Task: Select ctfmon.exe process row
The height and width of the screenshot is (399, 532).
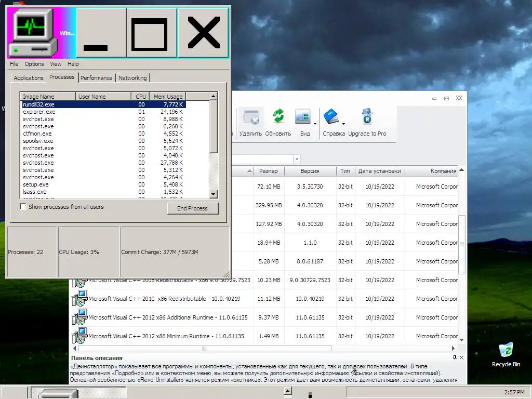Action: [x=103, y=134]
